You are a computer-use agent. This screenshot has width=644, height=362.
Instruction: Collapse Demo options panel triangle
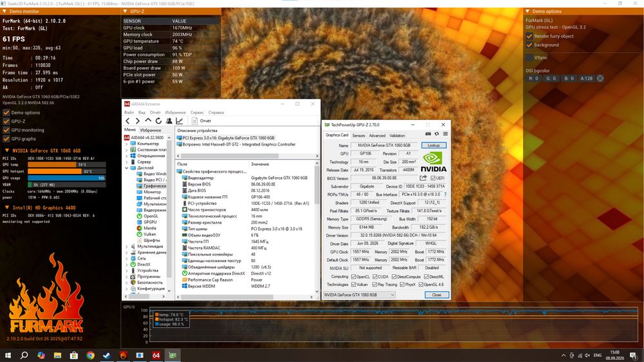pyautogui.click(x=528, y=12)
